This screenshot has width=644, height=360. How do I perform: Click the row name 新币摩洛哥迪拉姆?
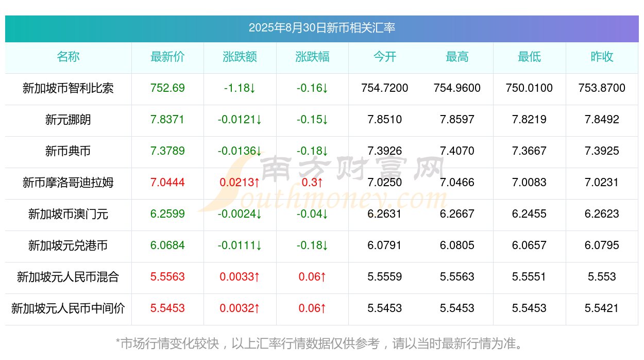click(68, 183)
